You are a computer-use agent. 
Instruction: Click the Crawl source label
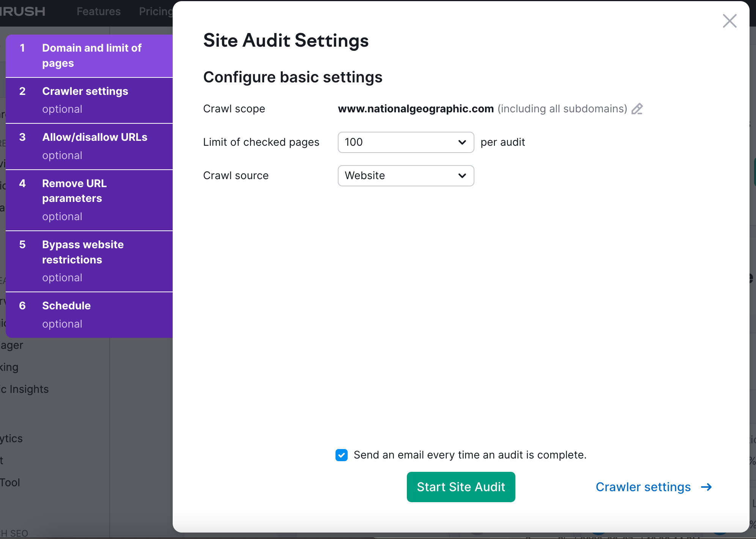point(236,176)
